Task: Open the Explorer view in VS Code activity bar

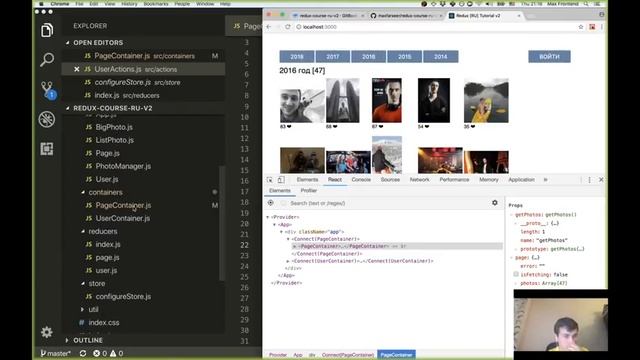Action: tap(47, 30)
